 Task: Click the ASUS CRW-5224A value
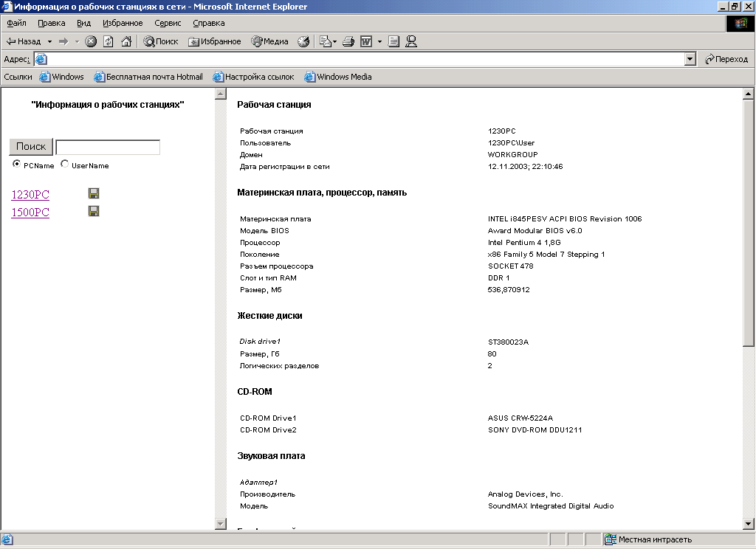520,418
